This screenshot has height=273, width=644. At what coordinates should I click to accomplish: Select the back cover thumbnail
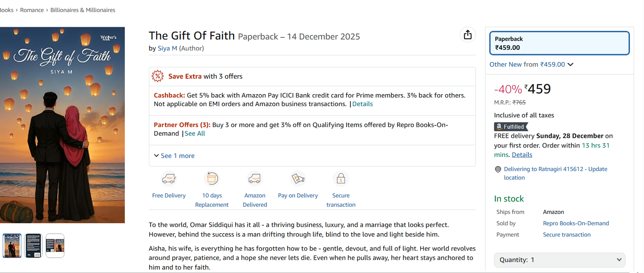pyautogui.click(x=33, y=246)
